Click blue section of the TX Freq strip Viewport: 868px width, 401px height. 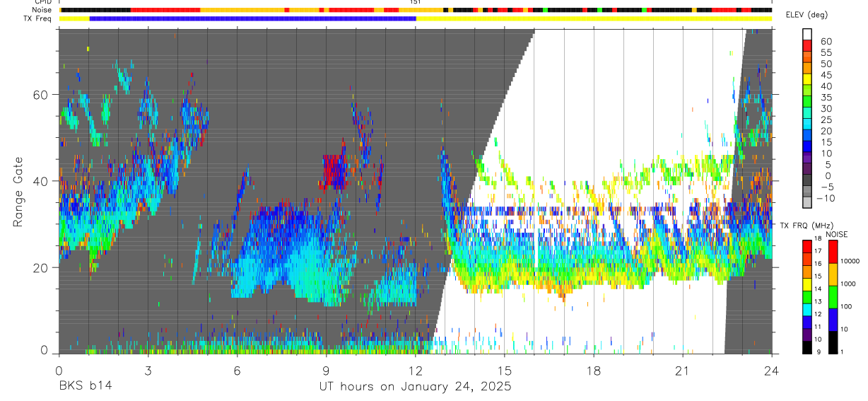pyautogui.click(x=253, y=18)
